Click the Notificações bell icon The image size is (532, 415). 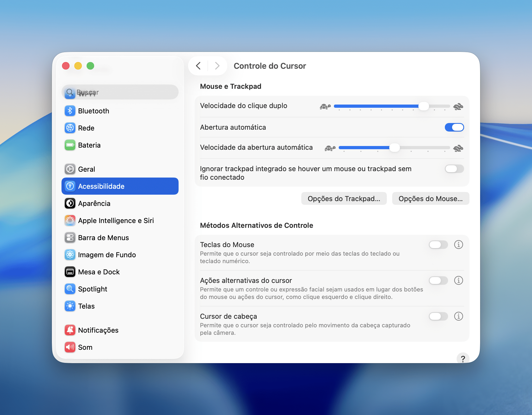pyautogui.click(x=70, y=330)
